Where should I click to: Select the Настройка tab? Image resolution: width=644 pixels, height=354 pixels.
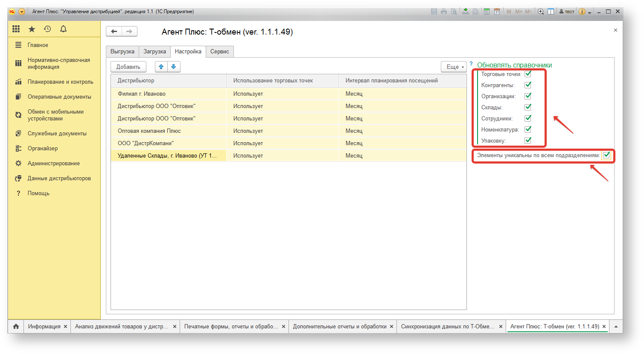(x=188, y=52)
